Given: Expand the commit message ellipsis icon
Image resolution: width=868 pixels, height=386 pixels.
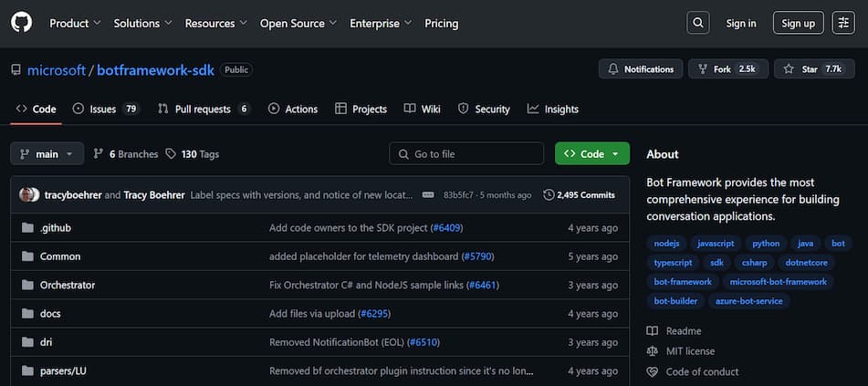Looking at the screenshot, I should [428, 195].
